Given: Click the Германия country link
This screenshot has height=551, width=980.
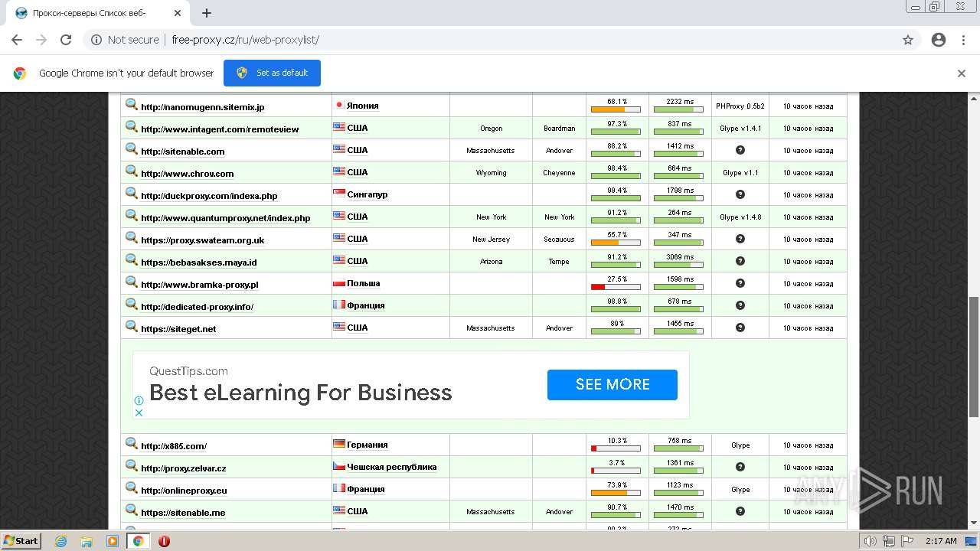Looking at the screenshot, I should (367, 445).
